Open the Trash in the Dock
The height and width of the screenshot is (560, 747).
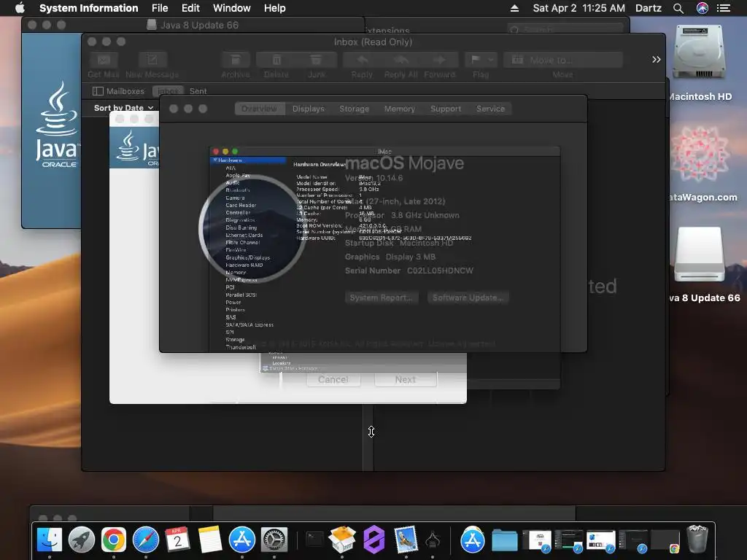[698, 539]
